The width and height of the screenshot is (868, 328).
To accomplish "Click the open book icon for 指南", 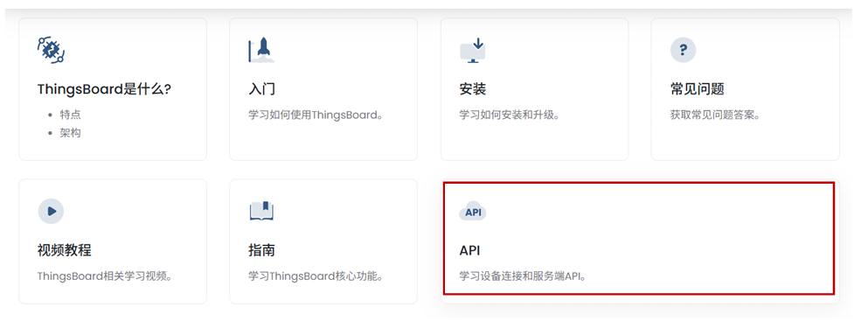I will pyautogui.click(x=261, y=211).
